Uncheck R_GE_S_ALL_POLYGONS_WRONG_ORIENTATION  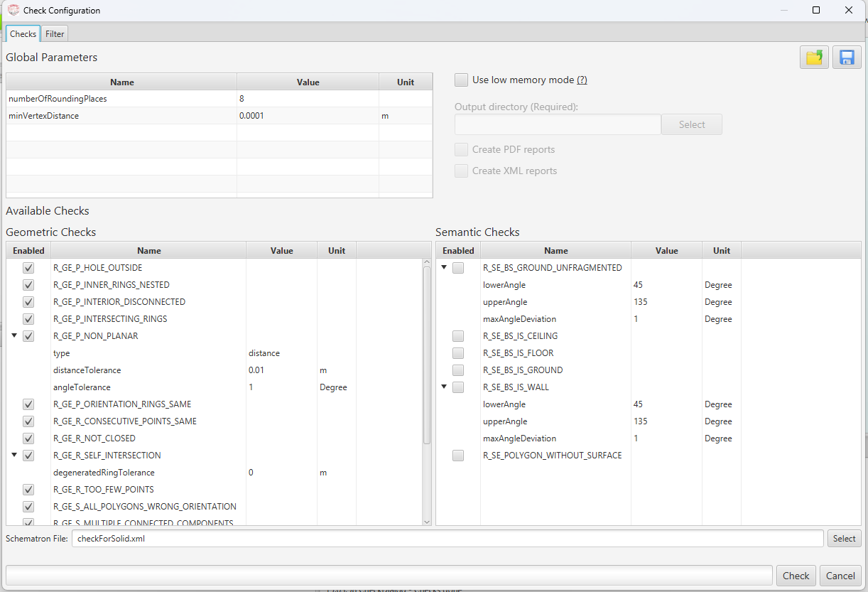tap(28, 507)
